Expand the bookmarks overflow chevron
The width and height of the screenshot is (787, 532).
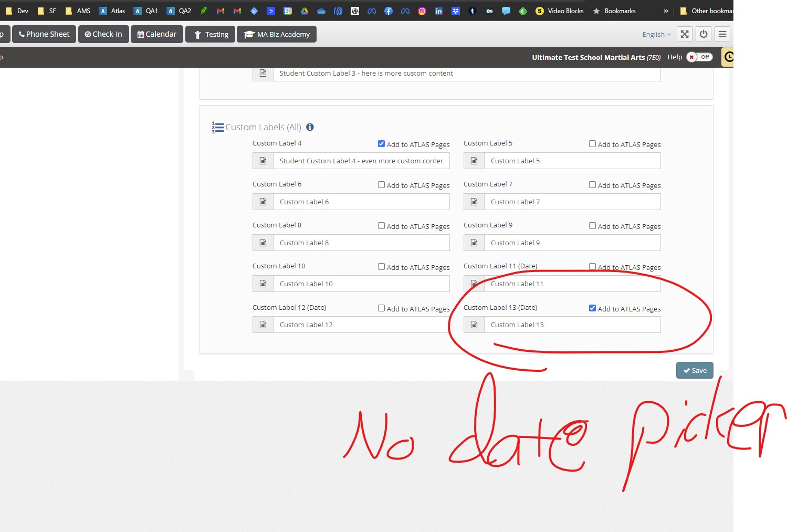click(666, 11)
